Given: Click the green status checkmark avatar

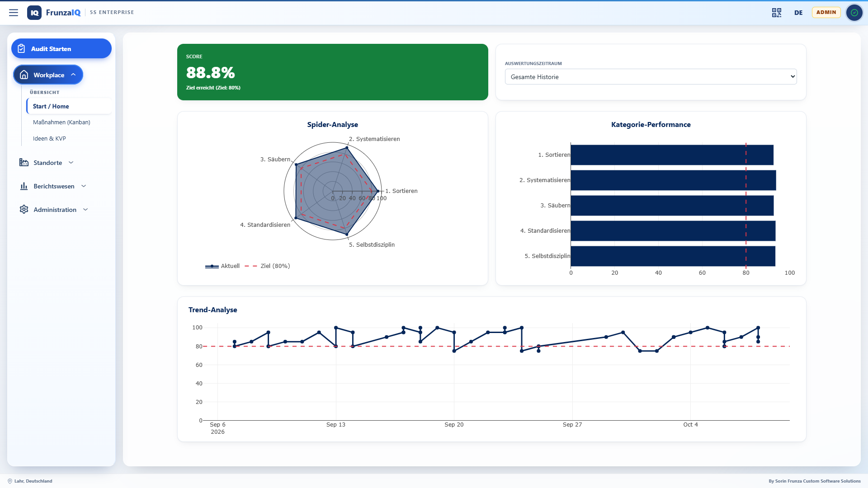Looking at the screenshot, I should tap(854, 13).
